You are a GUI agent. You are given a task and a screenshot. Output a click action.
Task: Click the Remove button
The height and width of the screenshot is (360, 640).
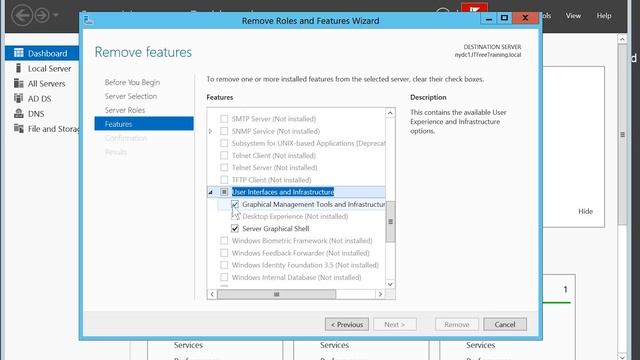pos(457,324)
